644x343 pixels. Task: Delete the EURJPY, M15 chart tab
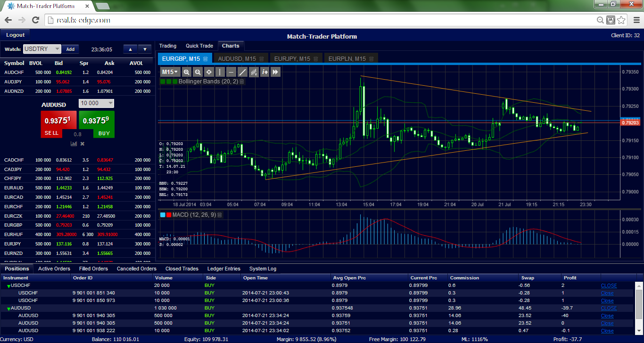(315, 59)
